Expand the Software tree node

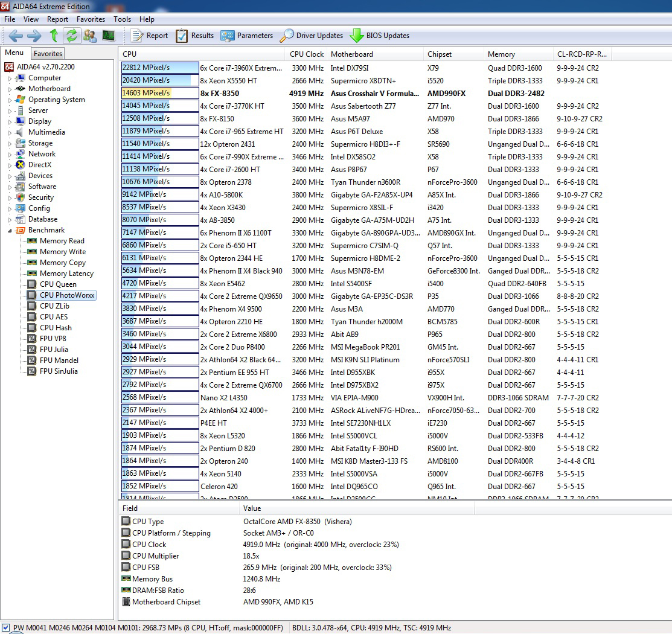point(10,187)
